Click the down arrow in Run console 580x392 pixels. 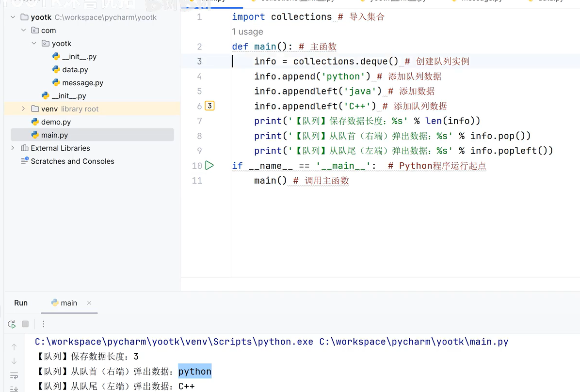[14, 361]
